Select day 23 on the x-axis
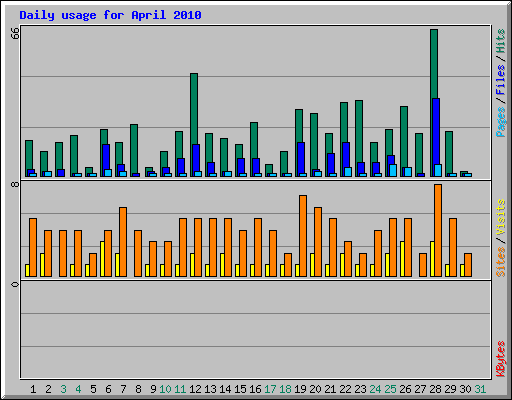Screen dimensions: 512x400 360,389
